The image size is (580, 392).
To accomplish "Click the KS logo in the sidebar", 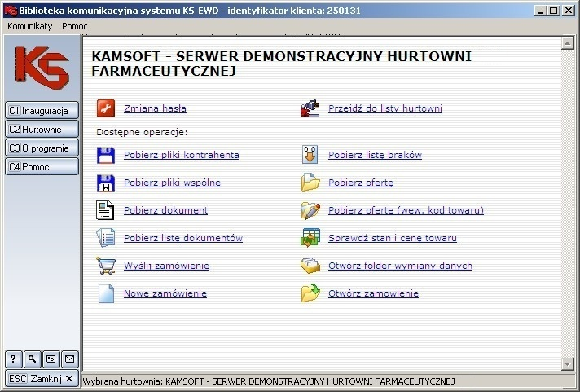I will (42, 68).
